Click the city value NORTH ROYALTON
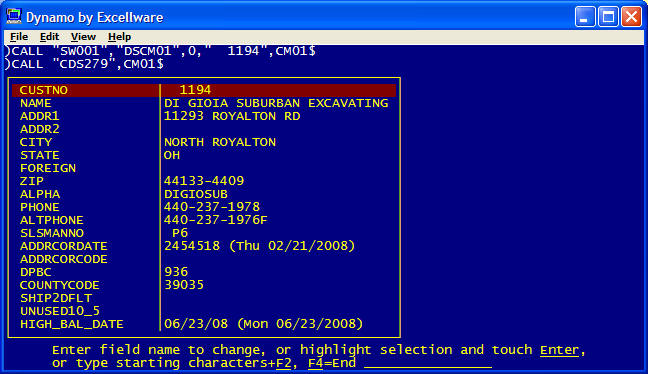The width and height of the screenshot is (648, 374). [x=220, y=142]
